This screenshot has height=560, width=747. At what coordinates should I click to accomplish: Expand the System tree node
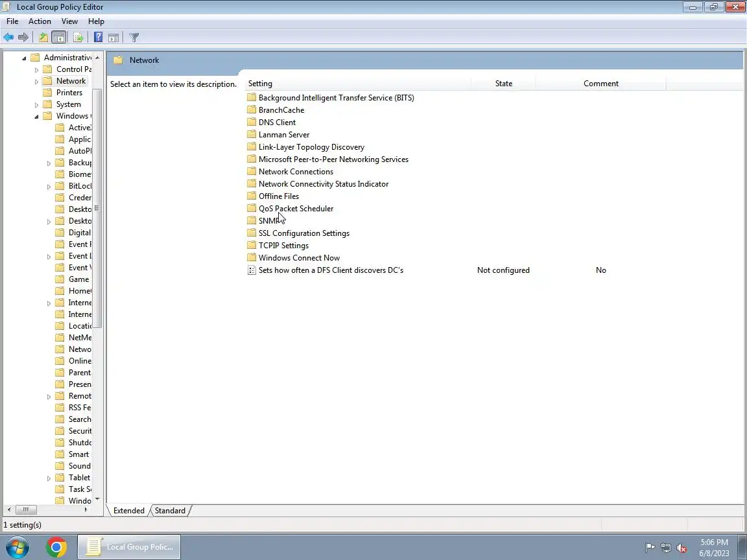36,105
